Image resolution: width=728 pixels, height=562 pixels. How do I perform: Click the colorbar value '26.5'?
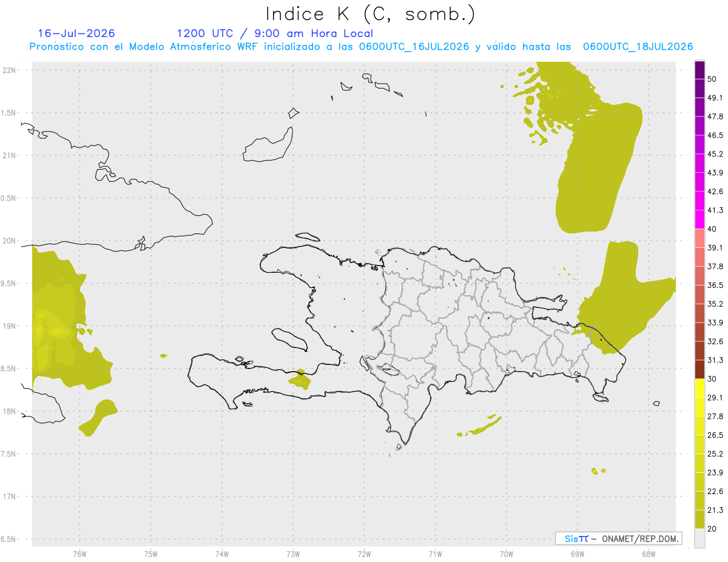click(x=715, y=435)
